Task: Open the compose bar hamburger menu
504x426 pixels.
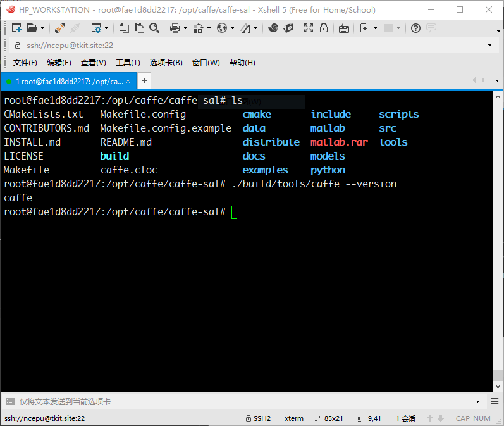Action: coord(495,401)
